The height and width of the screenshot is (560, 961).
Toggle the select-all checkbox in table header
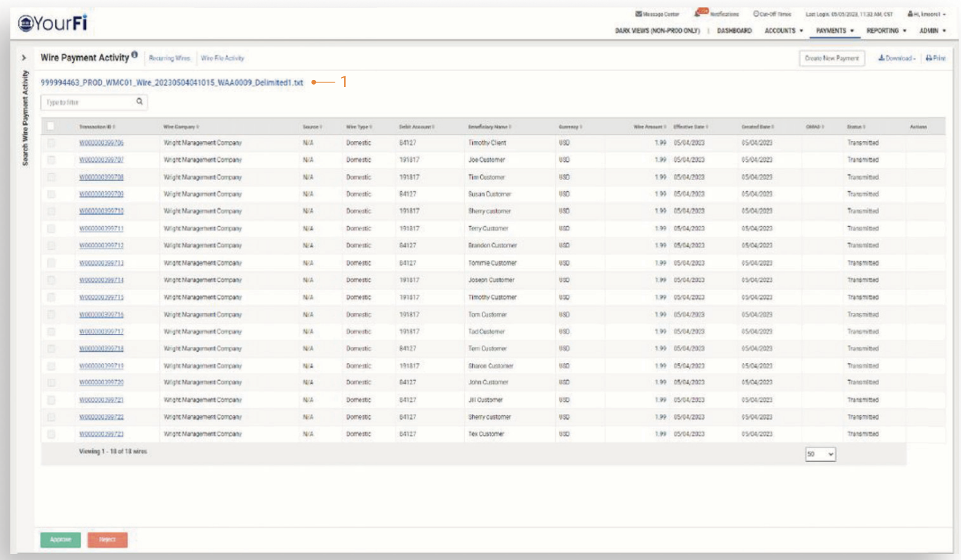pos(51,126)
